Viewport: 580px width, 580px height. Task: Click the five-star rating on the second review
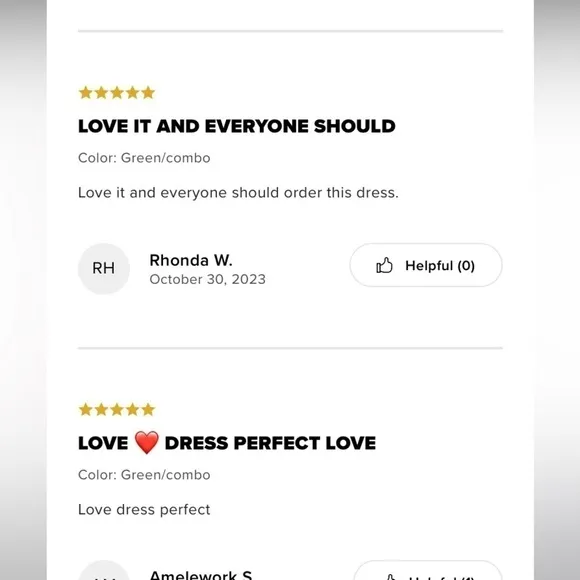pyautogui.click(x=117, y=409)
